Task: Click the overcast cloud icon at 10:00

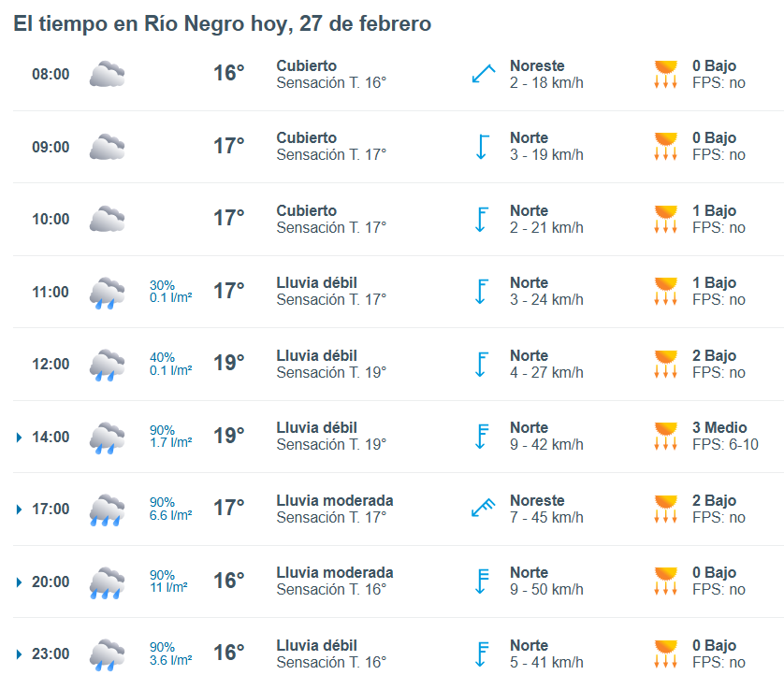Action: pos(107,220)
